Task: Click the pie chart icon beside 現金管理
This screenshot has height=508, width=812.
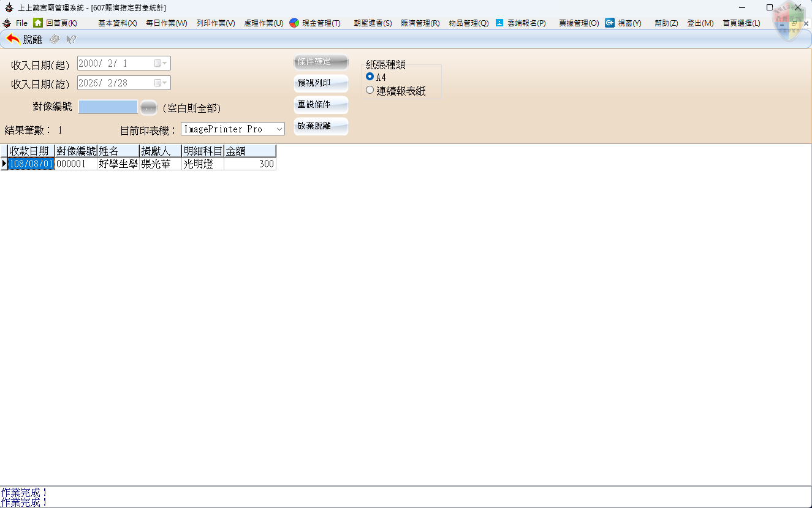Action: pos(294,23)
